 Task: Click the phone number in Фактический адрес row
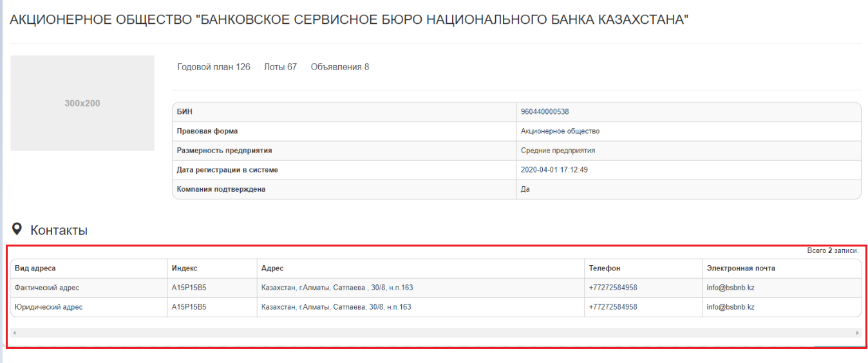click(x=612, y=288)
